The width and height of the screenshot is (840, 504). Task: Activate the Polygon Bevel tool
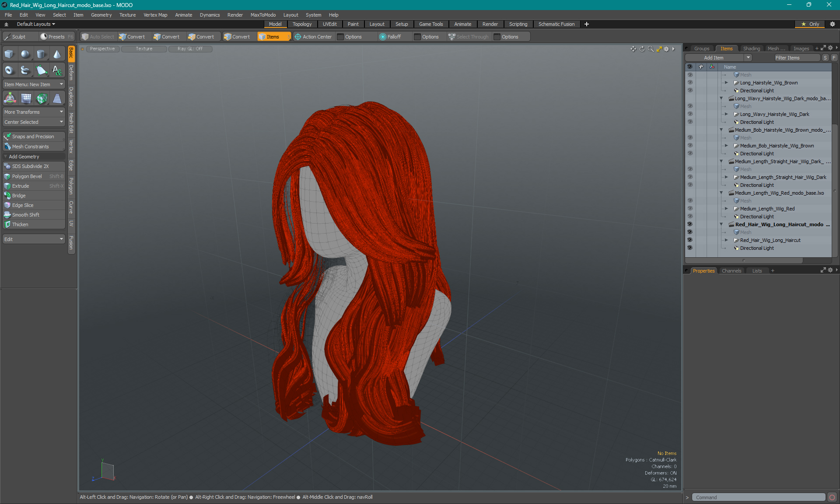tap(34, 176)
